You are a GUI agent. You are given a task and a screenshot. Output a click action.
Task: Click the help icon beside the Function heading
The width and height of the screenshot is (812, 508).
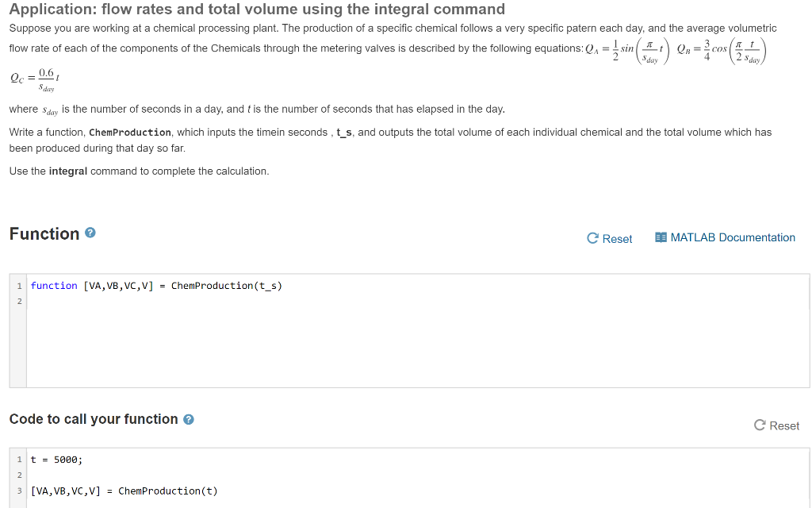89,233
